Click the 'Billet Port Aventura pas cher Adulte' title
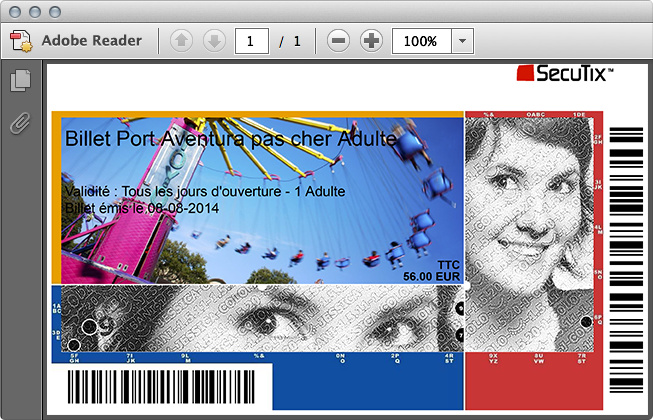The height and width of the screenshot is (420, 653). click(231, 139)
